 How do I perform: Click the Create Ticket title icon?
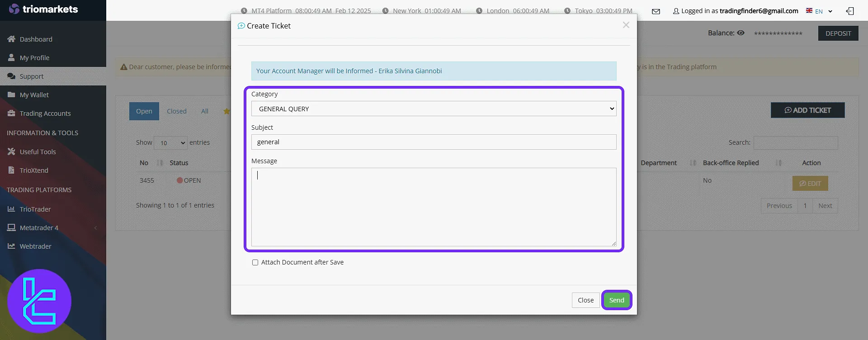pos(241,26)
